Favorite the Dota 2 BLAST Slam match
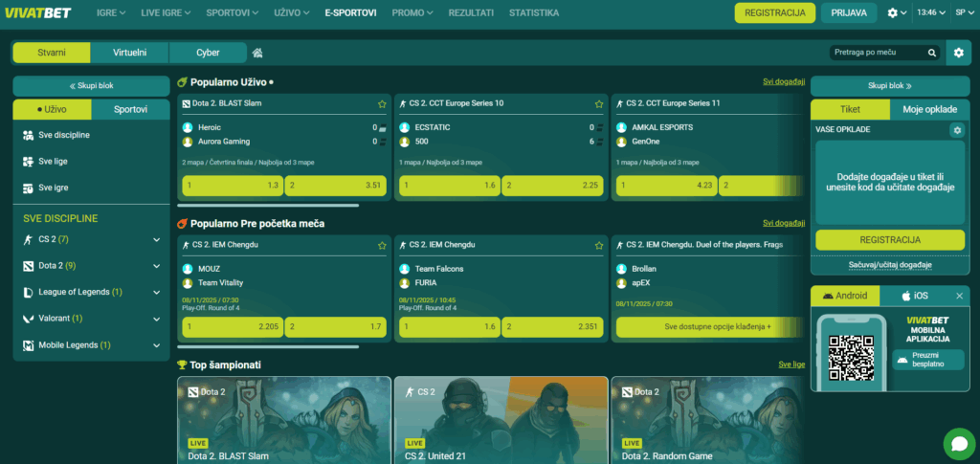The height and width of the screenshot is (464, 980). point(382,103)
